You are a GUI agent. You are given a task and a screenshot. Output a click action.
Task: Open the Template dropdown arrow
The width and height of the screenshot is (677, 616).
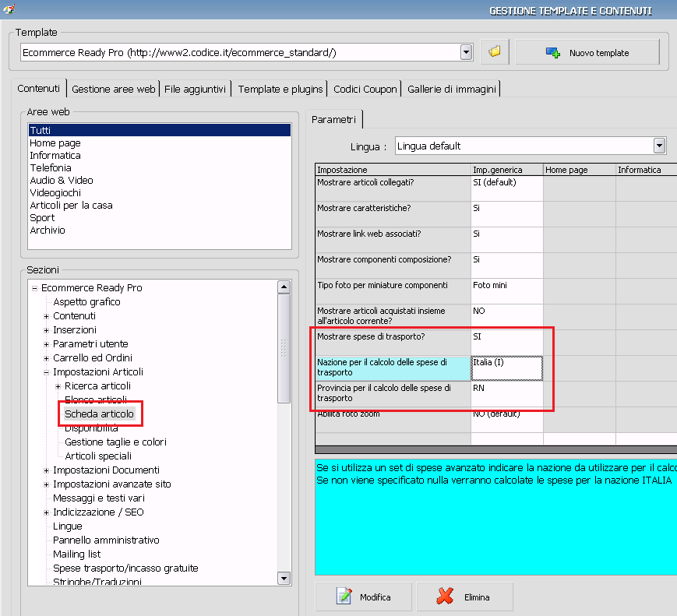pyautogui.click(x=466, y=53)
